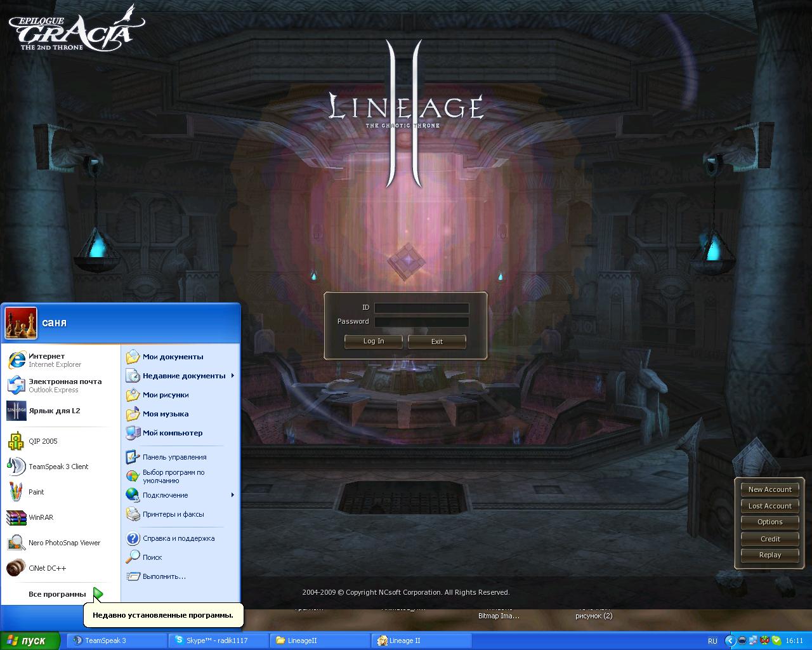Image resolution: width=812 pixels, height=650 pixels.
Task: Switch to TeamSpeak 3 taskbar window
Action: [117, 641]
